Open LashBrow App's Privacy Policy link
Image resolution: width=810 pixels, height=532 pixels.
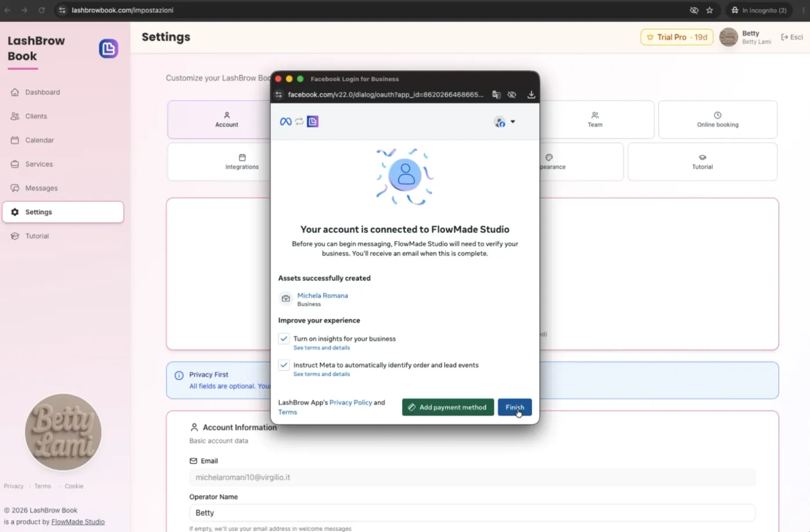351,402
